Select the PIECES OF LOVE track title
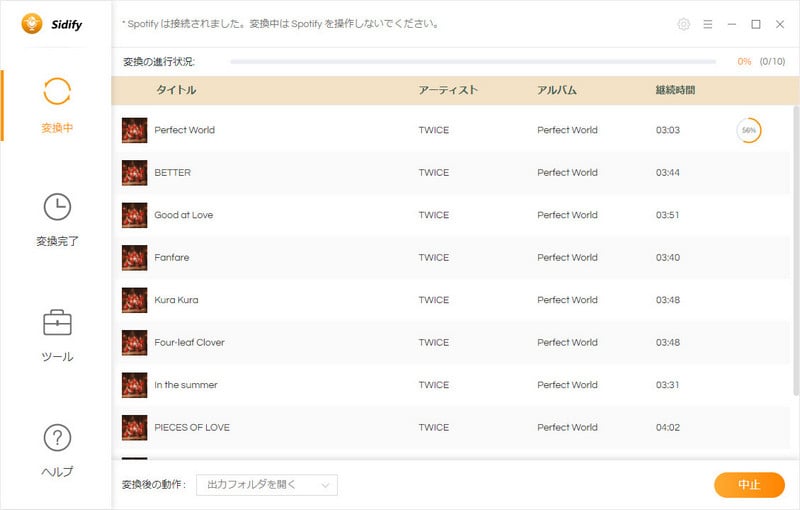 click(192, 427)
